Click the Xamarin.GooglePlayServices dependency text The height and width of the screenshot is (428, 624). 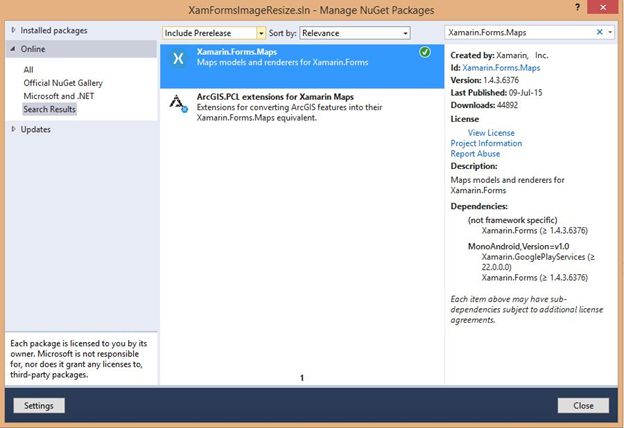coord(538,262)
